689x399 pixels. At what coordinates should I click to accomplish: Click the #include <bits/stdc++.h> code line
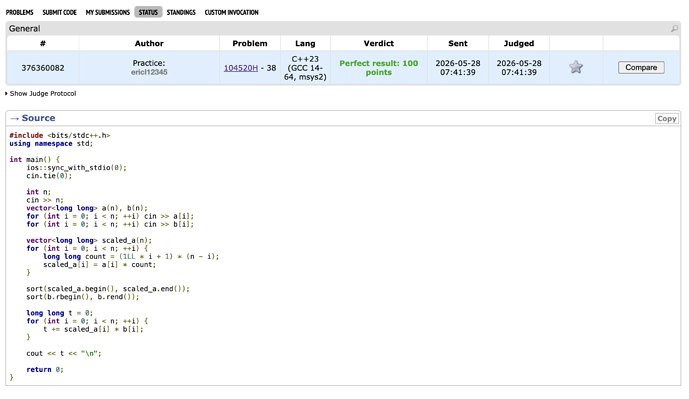coord(60,135)
